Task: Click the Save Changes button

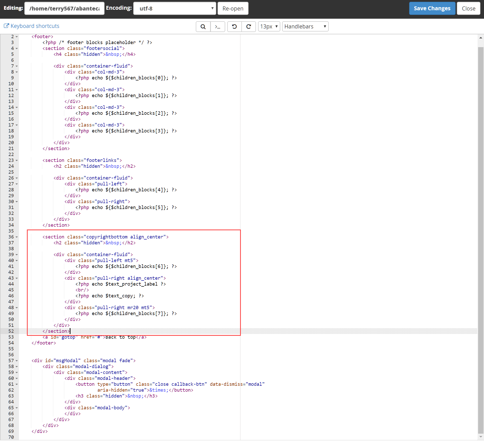Action: (x=432, y=8)
